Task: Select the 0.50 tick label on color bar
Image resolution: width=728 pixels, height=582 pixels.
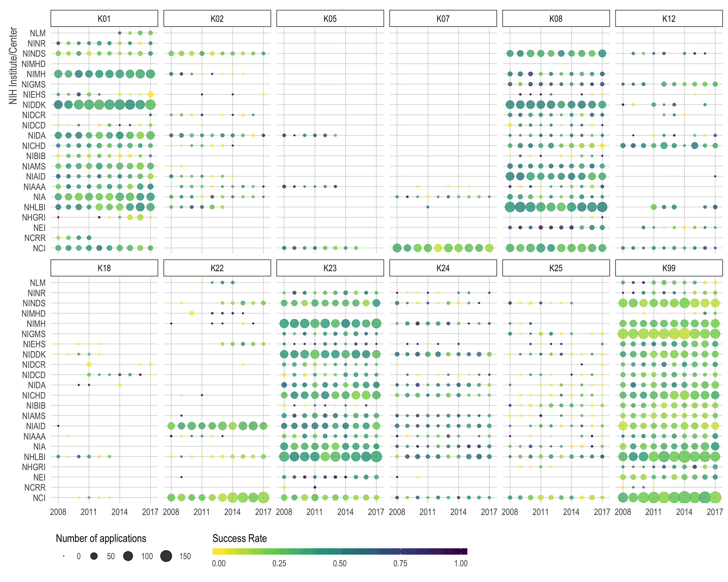Action: (x=340, y=563)
